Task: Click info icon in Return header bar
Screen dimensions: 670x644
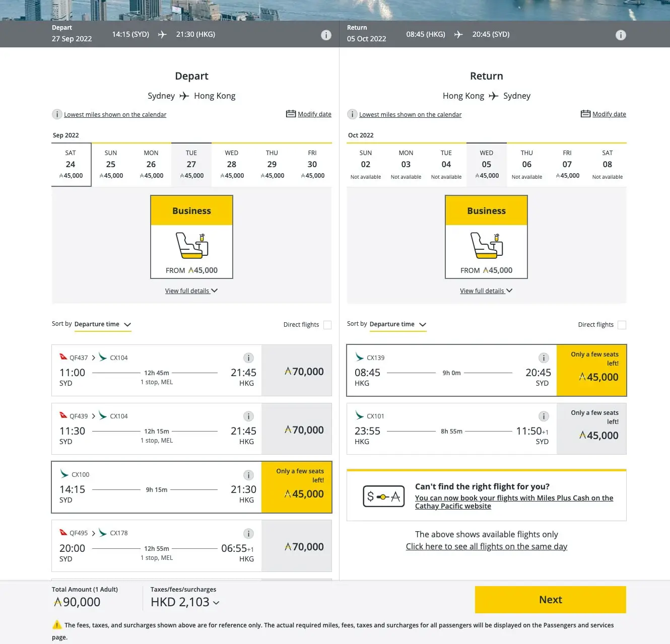Action: (x=621, y=35)
